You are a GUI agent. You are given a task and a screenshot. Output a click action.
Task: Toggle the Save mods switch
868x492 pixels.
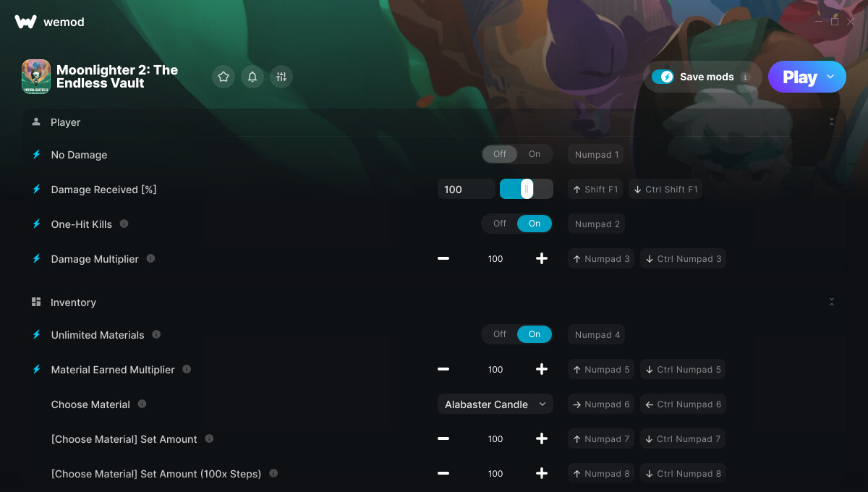coord(663,77)
